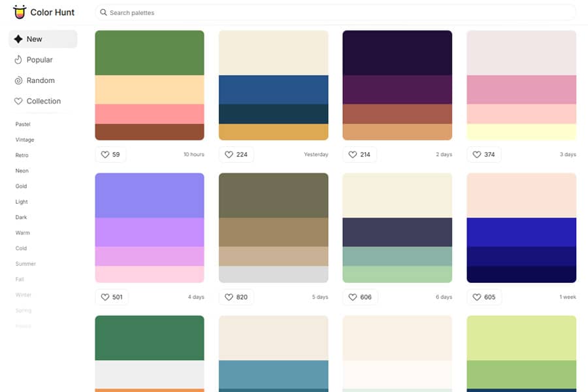
Task: Like the palette with 501 likes
Action: pyautogui.click(x=112, y=297)
